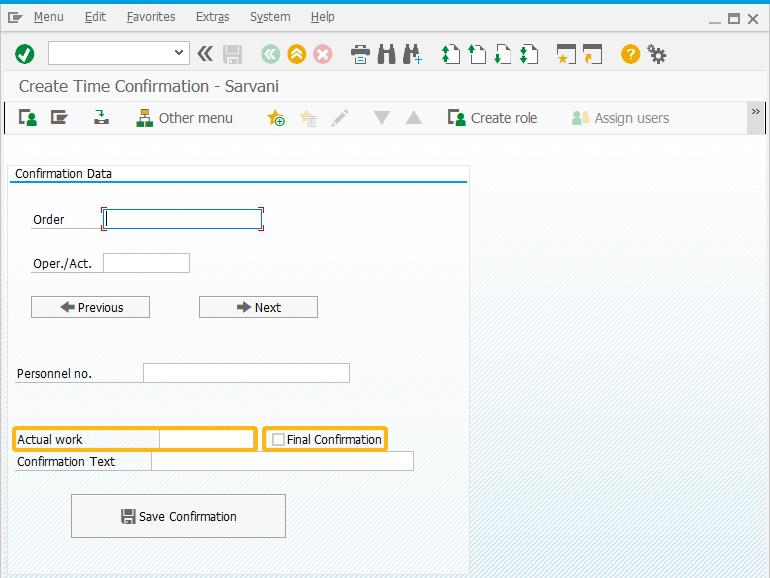Expand toolbar overflow chevron
Screen dimensions: 770x578
(755, 112)
